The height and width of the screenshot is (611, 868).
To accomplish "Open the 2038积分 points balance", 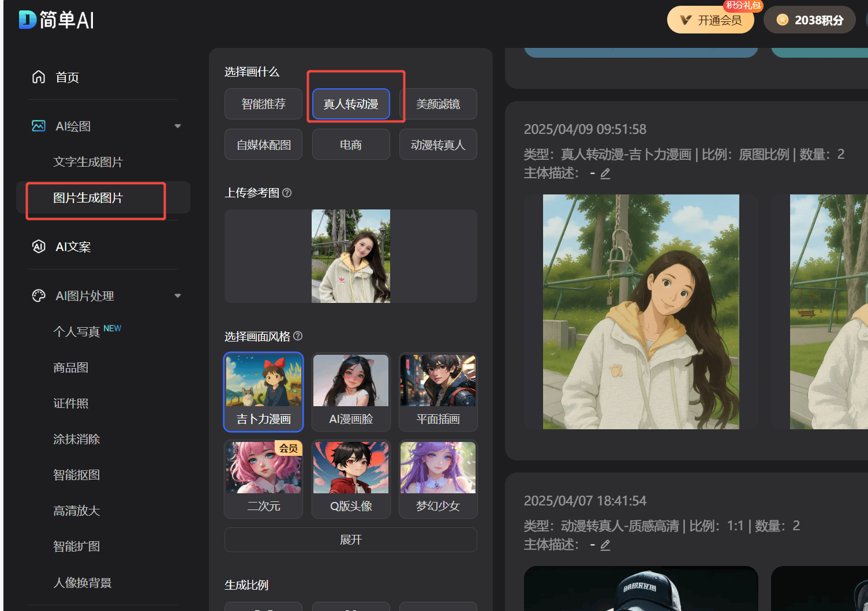I will (x=810, y=20).
